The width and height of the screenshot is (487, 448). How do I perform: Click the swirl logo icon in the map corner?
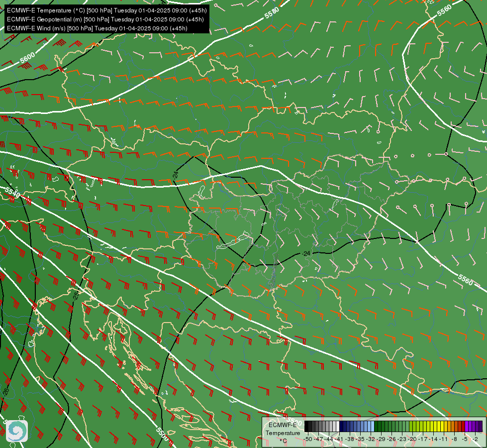[x=17, y=431]
